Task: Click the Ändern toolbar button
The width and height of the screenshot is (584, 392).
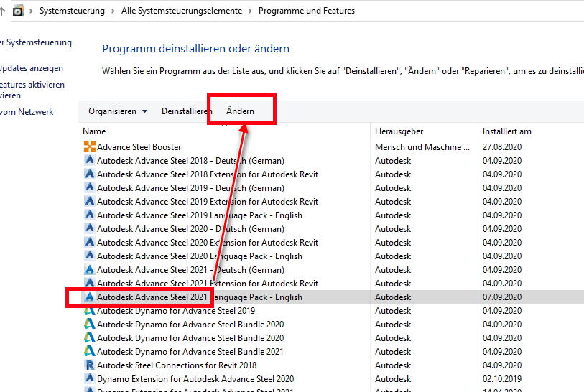Action: 240,111
